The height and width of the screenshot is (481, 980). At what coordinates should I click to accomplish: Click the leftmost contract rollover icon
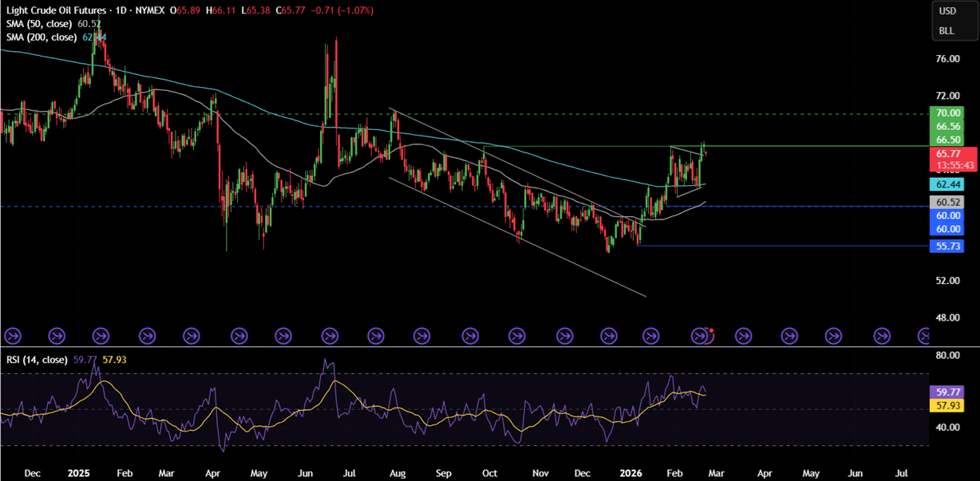pos(11,336)
